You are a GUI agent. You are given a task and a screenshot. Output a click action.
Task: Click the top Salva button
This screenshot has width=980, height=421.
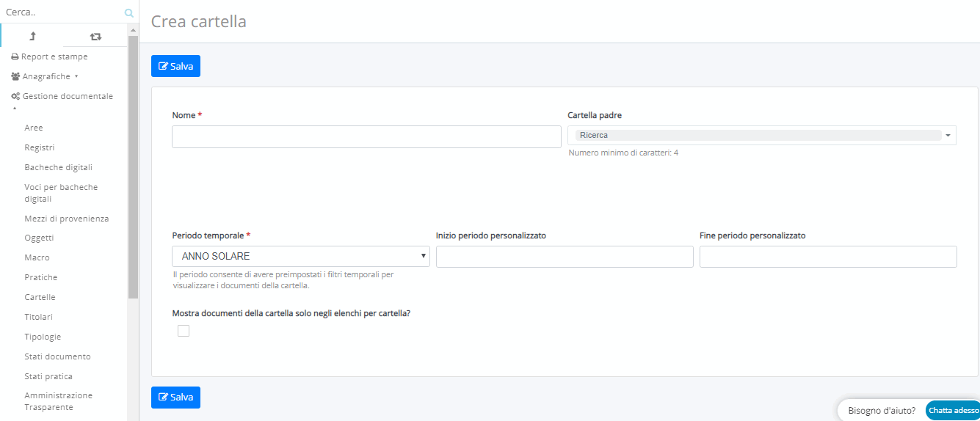pos(175,66)
